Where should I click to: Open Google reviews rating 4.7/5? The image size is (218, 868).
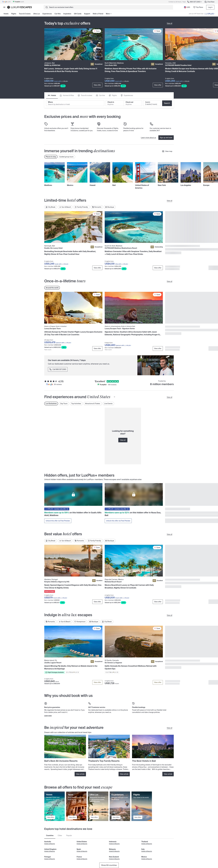click(x=54, y=383)
